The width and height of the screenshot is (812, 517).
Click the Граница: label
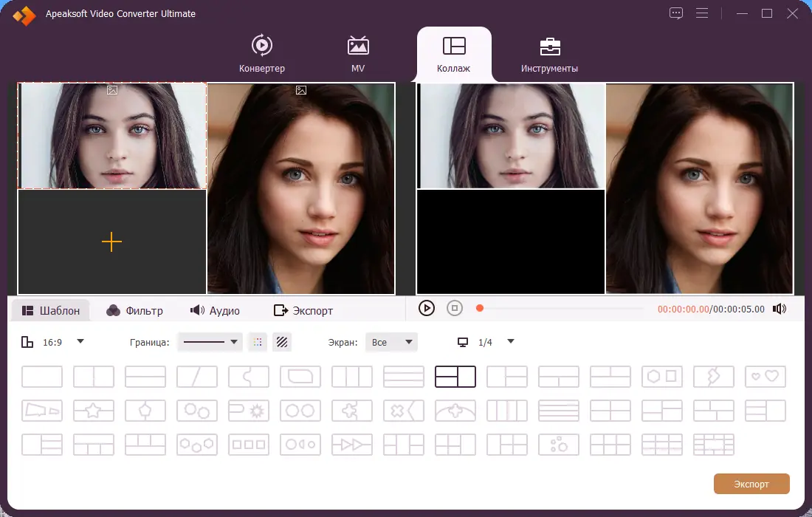click(x=149, y=343)
